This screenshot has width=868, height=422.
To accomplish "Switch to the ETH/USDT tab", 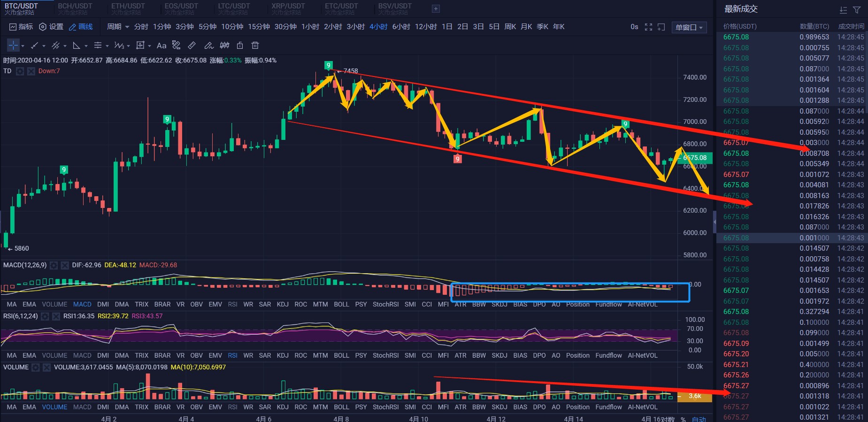I will click(x=128, y=8).
